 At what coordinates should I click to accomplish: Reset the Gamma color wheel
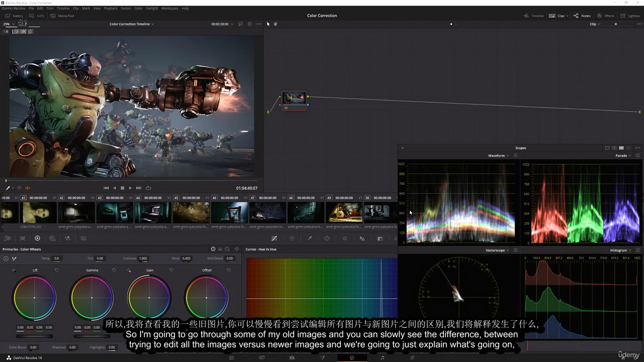[114, 270]
